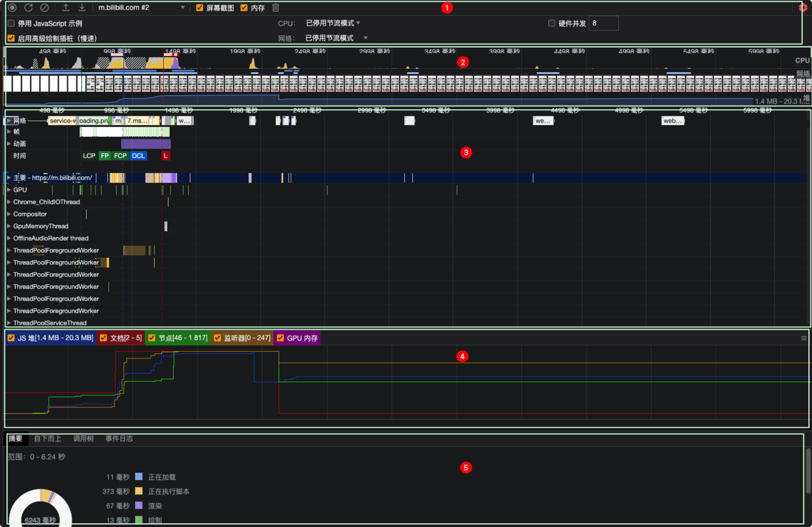The width and height of the screenshot is (812, 527).
Task: Expand the 帧 track
Action: coord(9,131)
